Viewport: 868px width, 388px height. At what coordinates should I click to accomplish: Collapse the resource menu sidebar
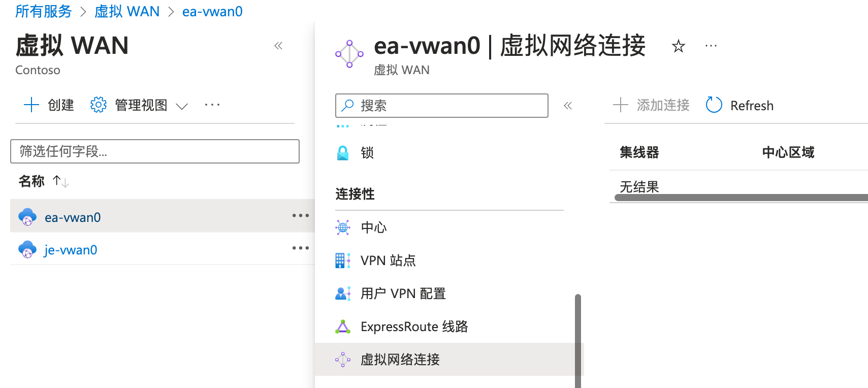pos(568,106)
